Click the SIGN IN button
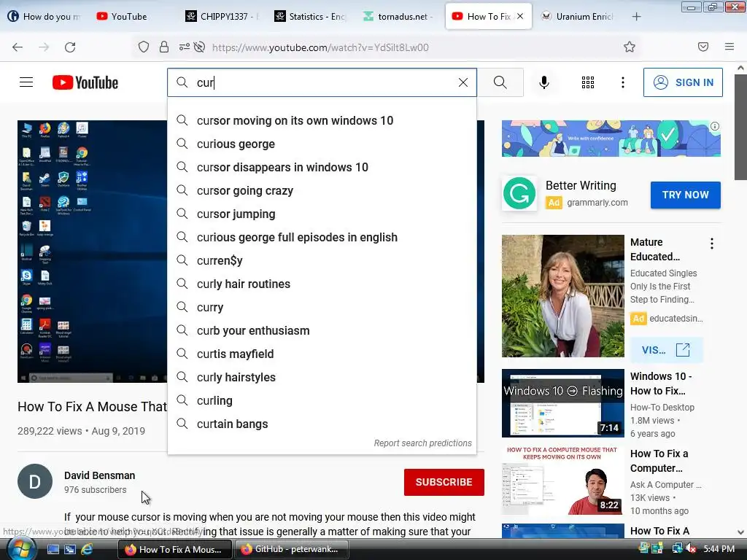This screenshot has width=747, height=560. tap(683, 82)
